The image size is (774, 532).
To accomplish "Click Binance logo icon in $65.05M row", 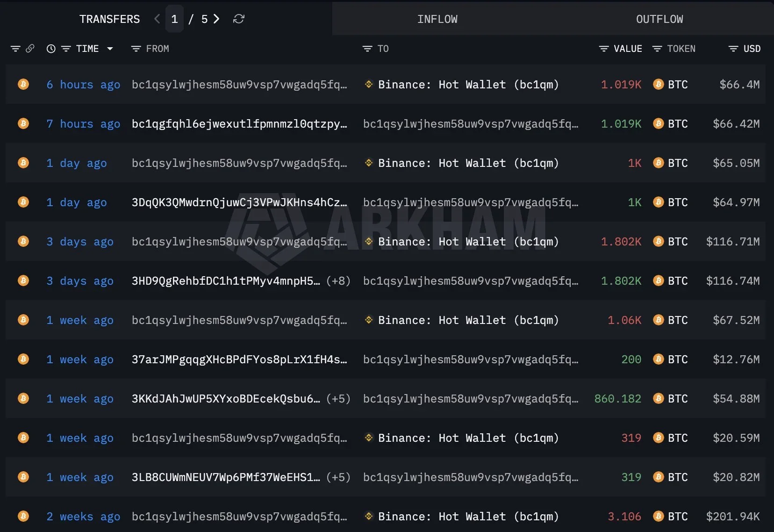I will tap(369, 163).
